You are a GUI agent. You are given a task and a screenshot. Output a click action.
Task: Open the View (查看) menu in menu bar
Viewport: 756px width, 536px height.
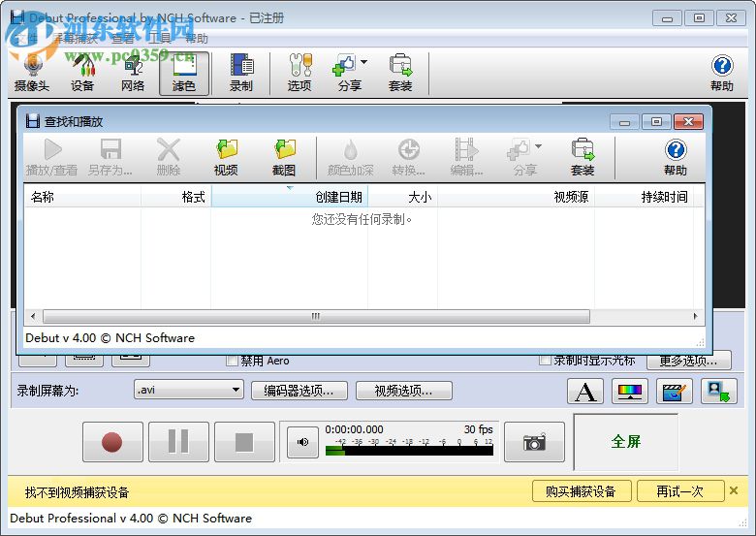pos(122,39)
